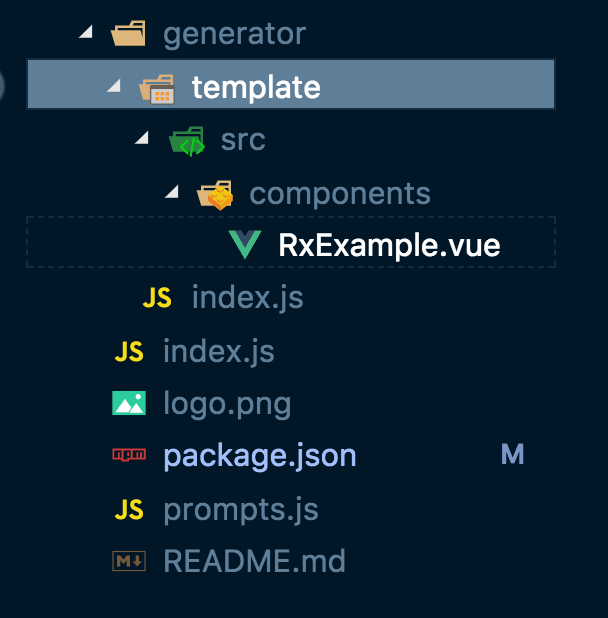Click the markdown icon of README.md

pos(129,561)
